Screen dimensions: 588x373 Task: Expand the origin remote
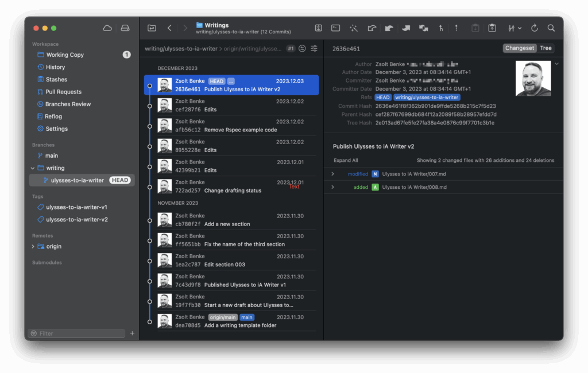pos(33,246)
